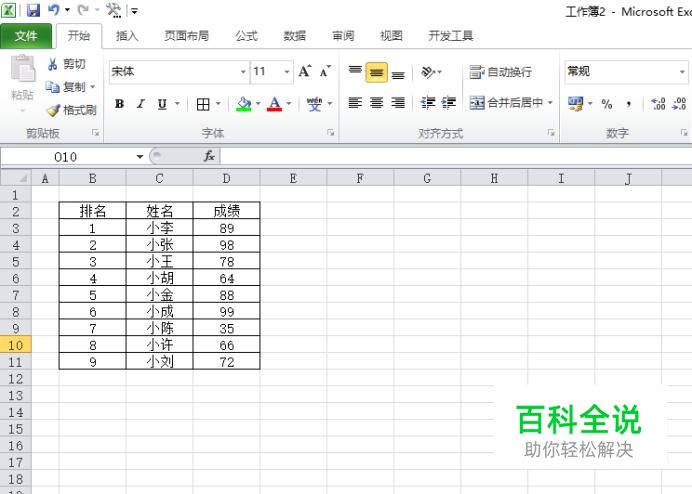Click the Increase Font Size icon
The width and height of the screenshot is (692, 494).
pos(305,71)
